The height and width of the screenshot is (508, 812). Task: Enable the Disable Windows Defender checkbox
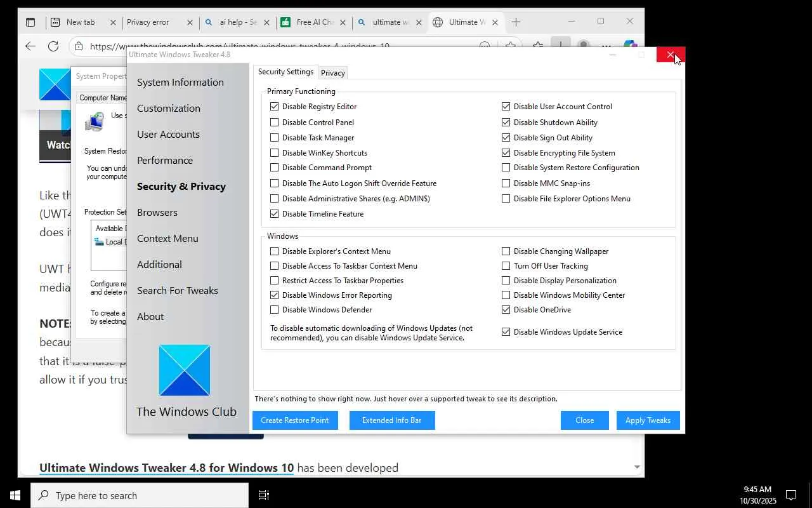pyautogui.click(x=274, y=310)
